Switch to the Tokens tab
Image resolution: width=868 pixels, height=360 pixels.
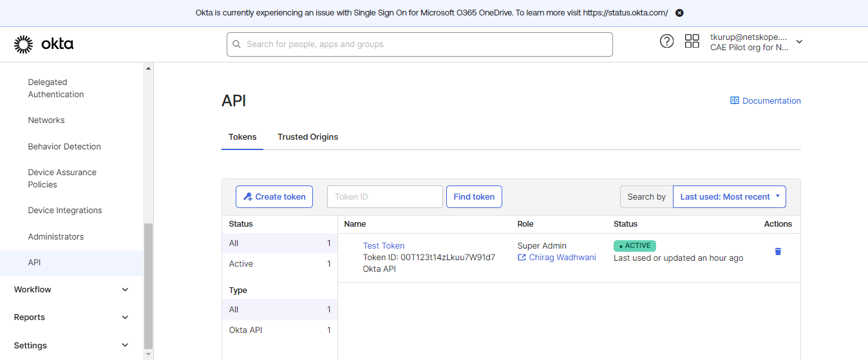[x=243, y=137]
